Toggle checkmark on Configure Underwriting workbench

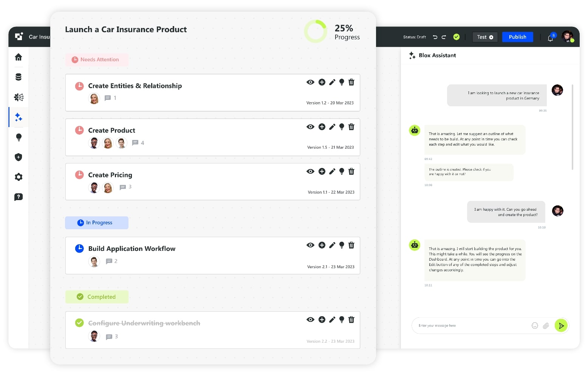click(x=79, y=323)
